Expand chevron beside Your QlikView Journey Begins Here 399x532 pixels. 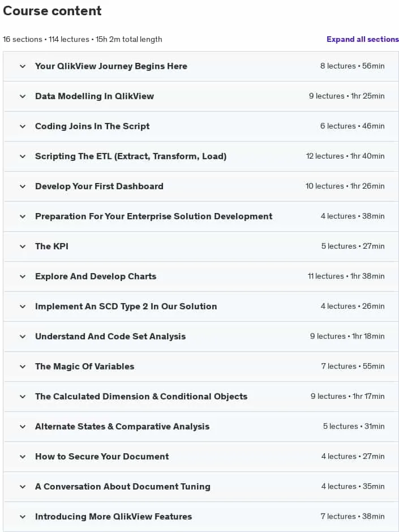point(23,66)
